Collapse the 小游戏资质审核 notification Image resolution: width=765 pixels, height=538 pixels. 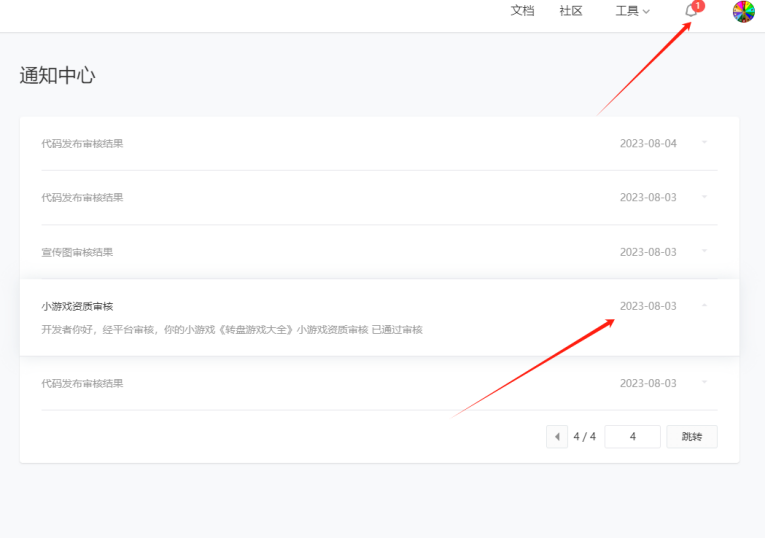[x=704, y=306]
